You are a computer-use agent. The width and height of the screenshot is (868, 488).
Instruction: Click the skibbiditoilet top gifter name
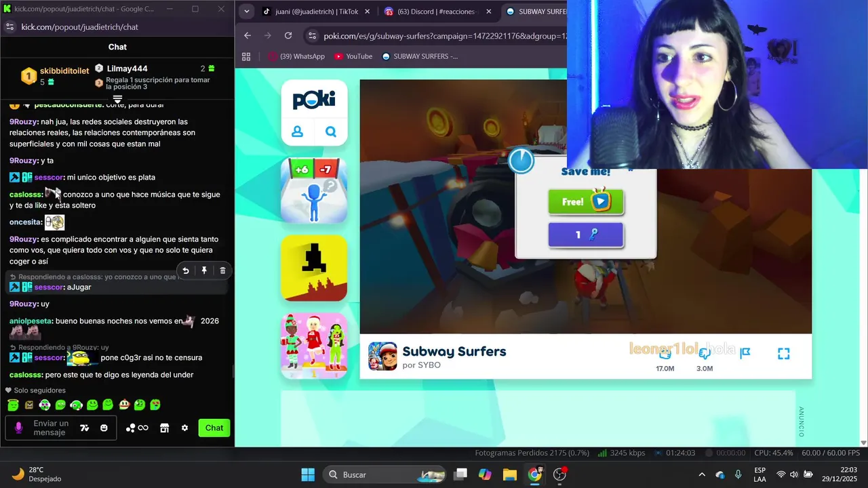[64, 71]
